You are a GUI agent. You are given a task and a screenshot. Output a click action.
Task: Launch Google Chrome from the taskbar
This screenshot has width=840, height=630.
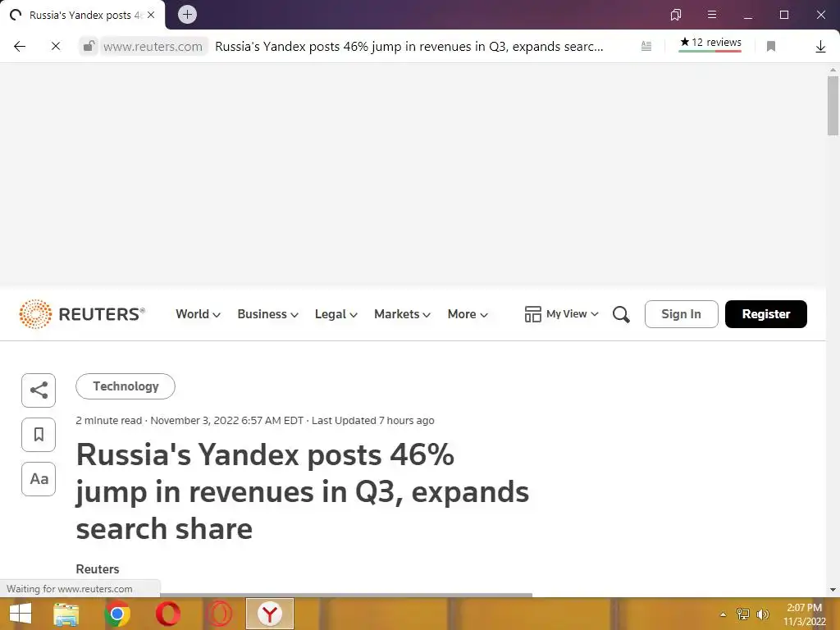pos(117,614)
